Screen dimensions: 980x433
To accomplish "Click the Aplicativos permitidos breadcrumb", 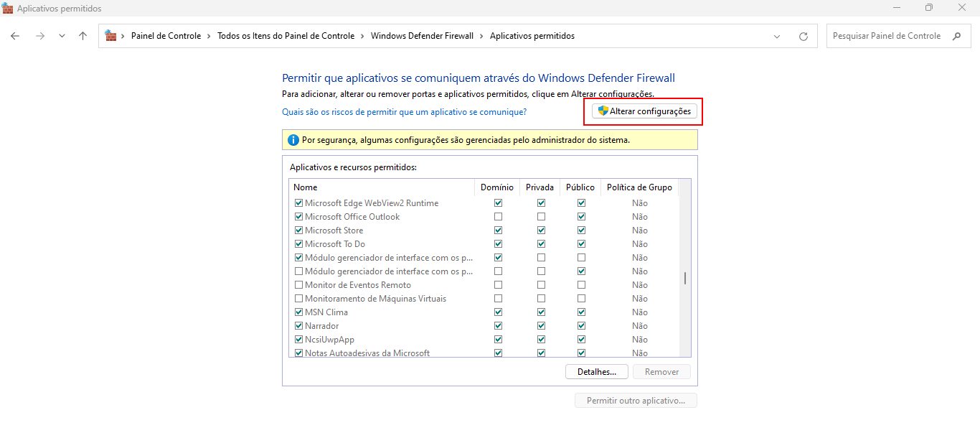I will point(532,36).
